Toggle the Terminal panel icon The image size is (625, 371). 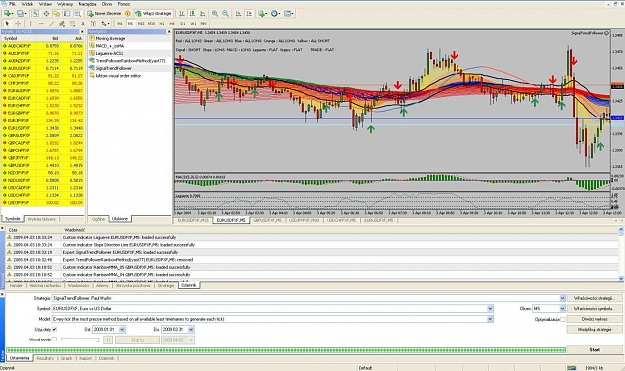[x=67, y=14]
